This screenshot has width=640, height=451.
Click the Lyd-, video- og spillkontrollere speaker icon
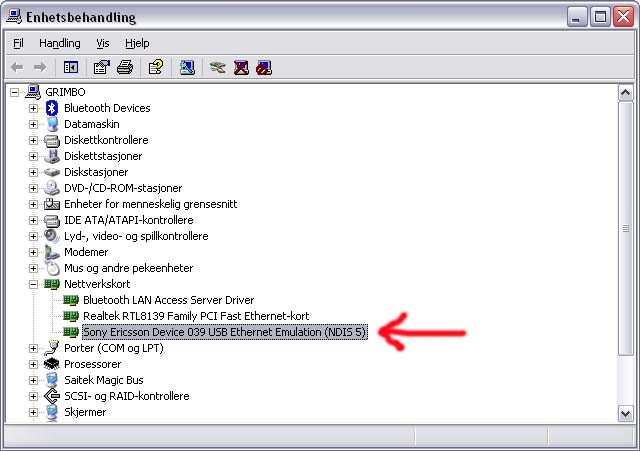pos(52,236)
